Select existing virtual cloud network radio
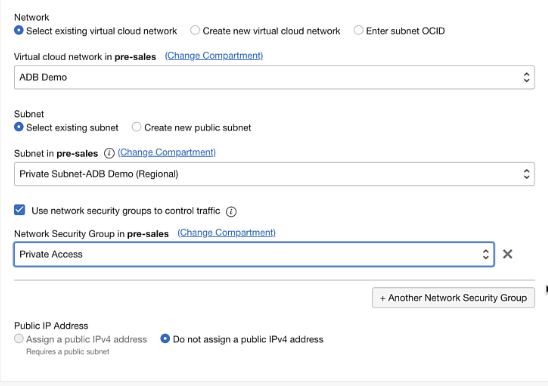This screenshot has height=386, width=548. coord(19,30)
